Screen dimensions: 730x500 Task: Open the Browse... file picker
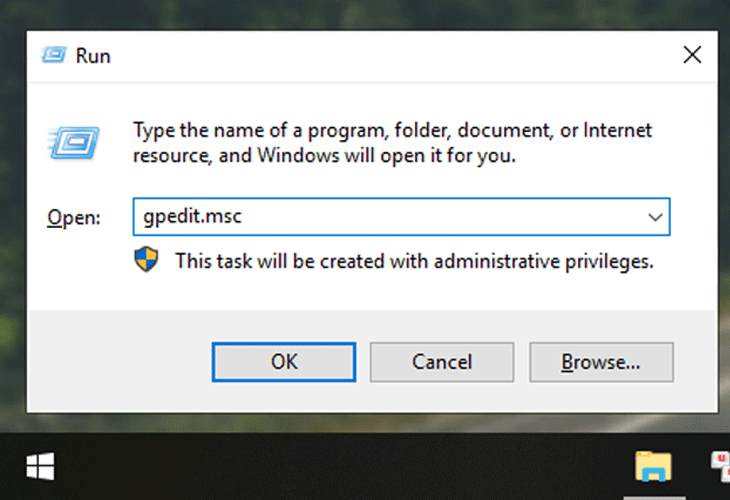click(x=601, y=362)
